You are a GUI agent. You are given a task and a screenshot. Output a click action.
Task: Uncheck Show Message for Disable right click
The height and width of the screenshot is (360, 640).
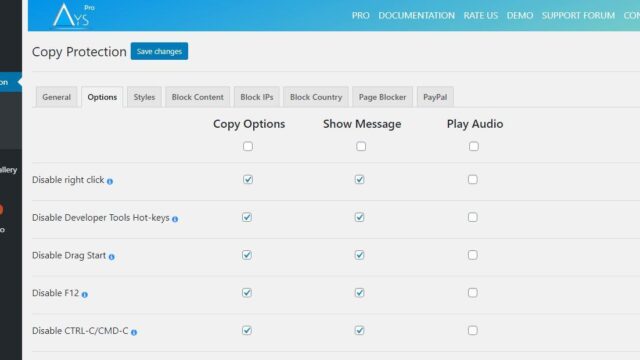tap(360, 179)
